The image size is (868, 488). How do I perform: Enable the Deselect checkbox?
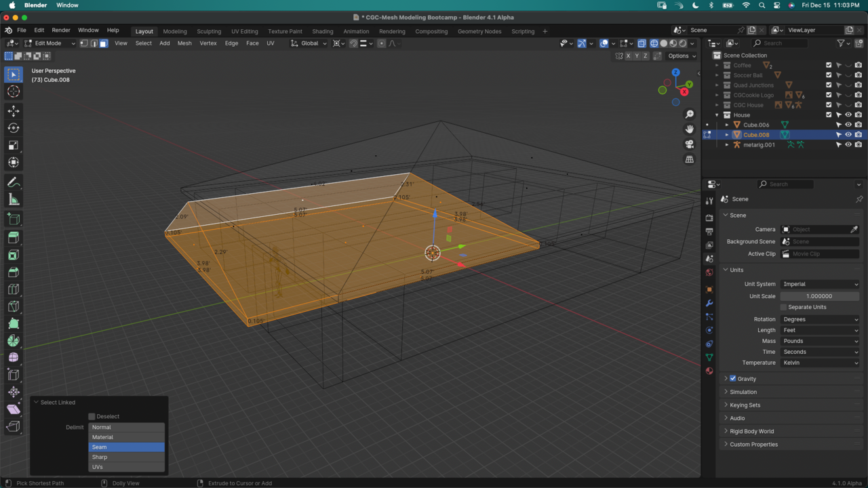tap(92, 416)
